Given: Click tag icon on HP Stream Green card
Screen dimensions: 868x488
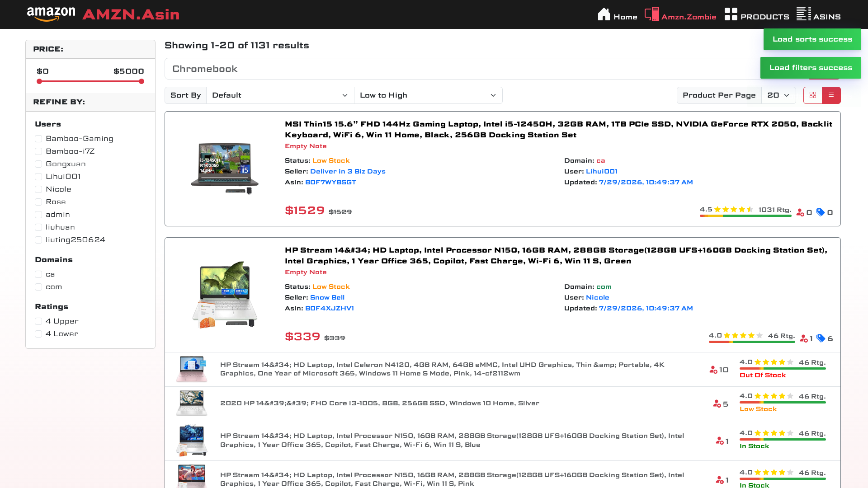Looking at the screenshot, I should click(x=821, y=338).
